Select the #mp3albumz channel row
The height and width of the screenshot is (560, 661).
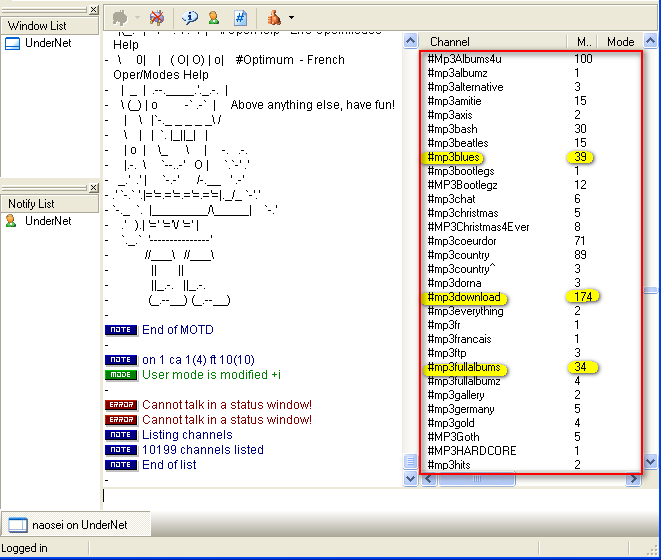pos(531,73)
